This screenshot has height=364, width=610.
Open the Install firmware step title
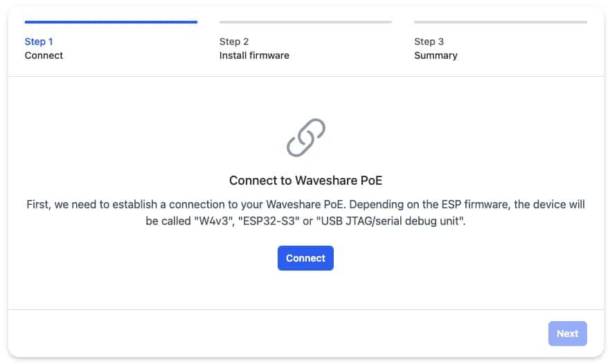pos(254,55)
